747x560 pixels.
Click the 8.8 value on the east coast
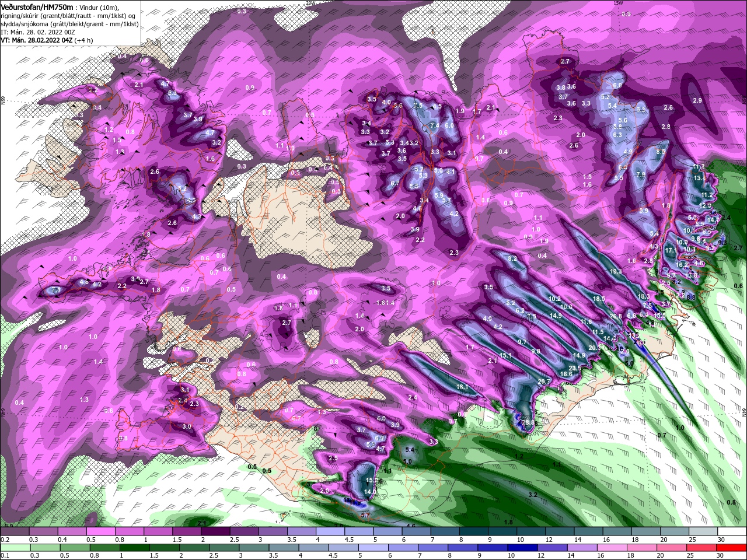pos(692,297)
